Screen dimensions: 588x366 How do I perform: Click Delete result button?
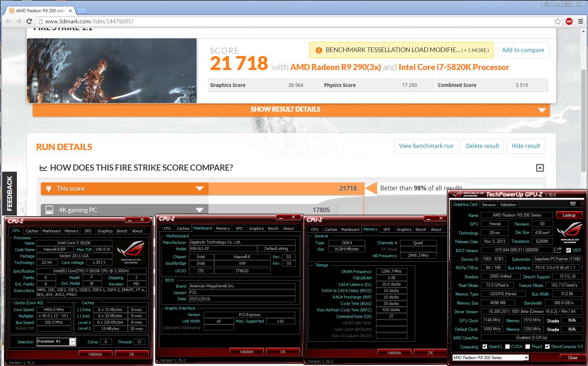coord(482,146)
